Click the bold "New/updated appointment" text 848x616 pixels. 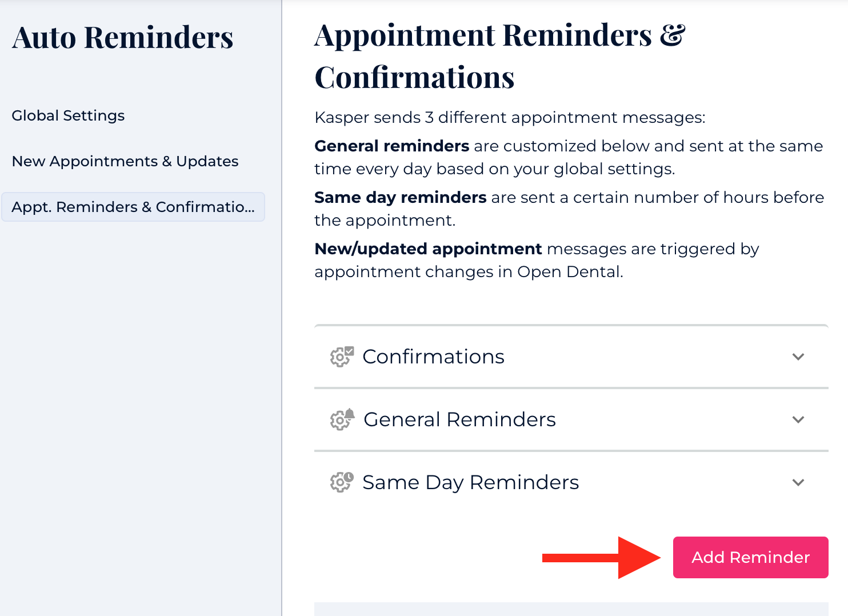click(428, 249)
